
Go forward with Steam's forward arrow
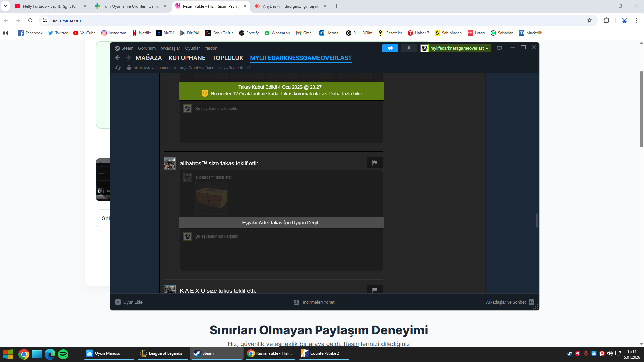point(128,58)
